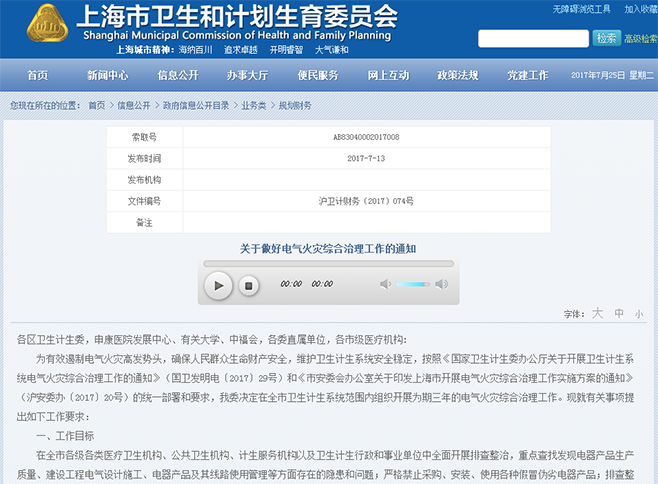
Task: Click the max volume speaker icon
Action: (441, 284)
